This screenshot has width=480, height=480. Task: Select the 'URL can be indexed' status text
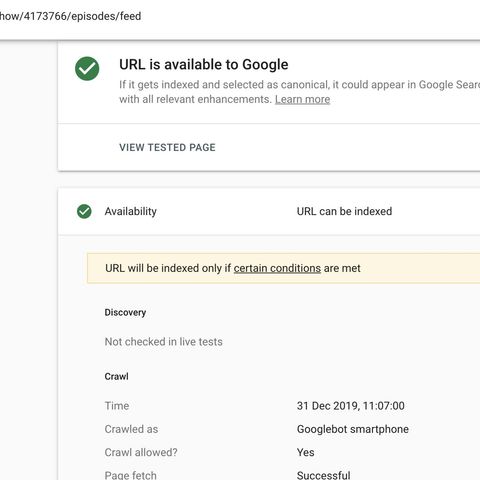tap(344, 211)
